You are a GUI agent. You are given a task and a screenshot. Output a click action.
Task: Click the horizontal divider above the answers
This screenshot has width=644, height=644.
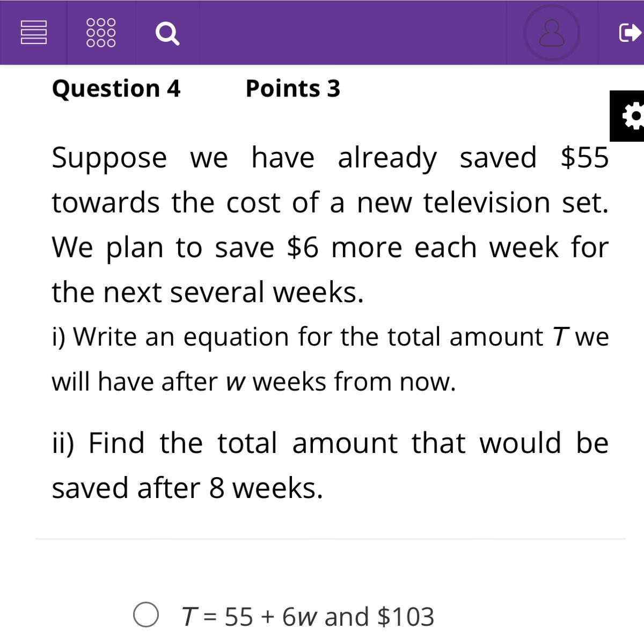tap(330, 538)
